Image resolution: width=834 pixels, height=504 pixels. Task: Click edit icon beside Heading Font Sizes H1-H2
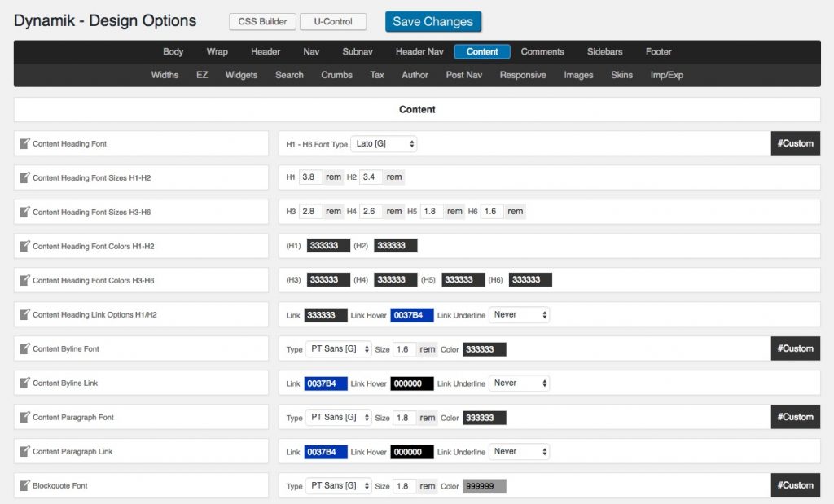pos(24,177)
